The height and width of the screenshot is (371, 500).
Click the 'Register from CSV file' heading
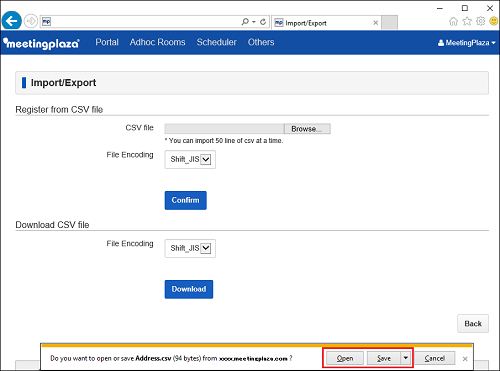[59, 109]
